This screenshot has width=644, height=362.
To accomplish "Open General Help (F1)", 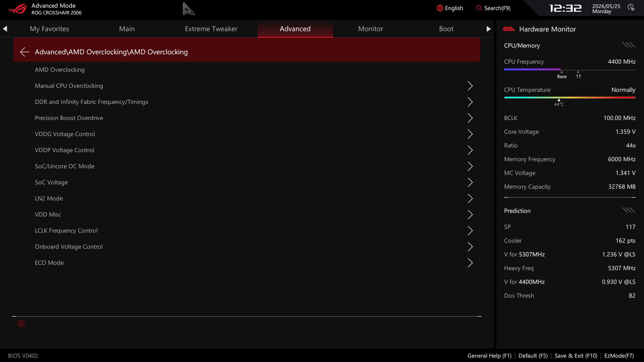I will 489,356.
